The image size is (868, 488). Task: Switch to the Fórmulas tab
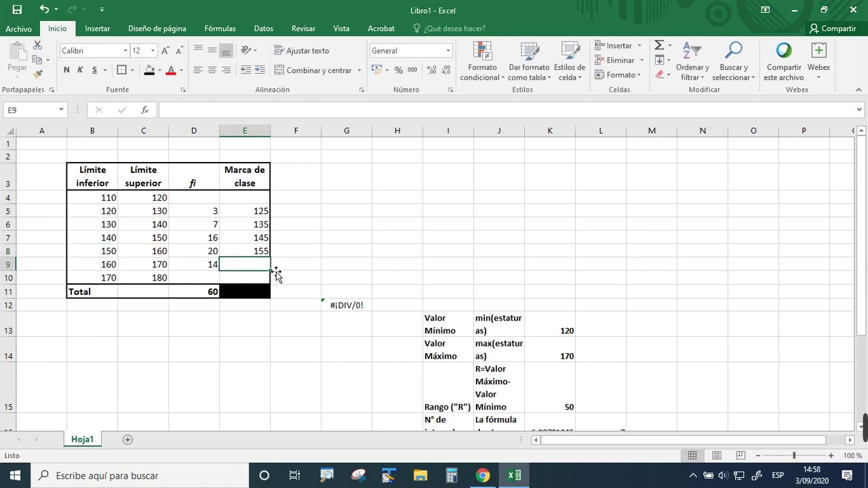pyautogui.click(x=220, y=28)
